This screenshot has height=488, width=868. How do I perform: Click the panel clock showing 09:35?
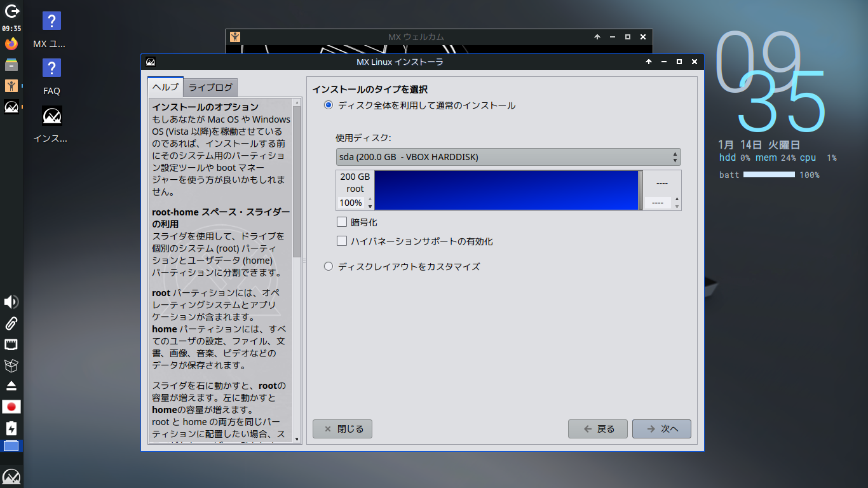[11, 28]
